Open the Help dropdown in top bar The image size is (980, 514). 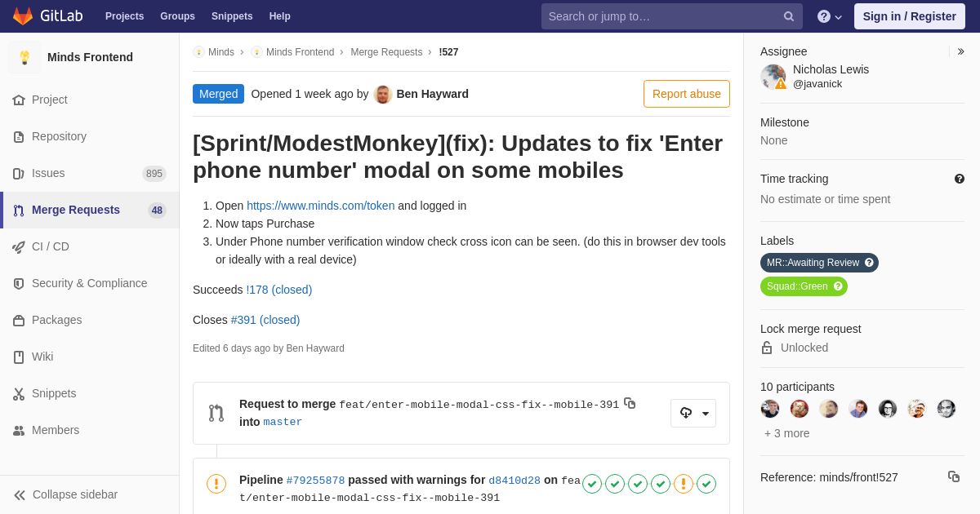pos(830,16)
